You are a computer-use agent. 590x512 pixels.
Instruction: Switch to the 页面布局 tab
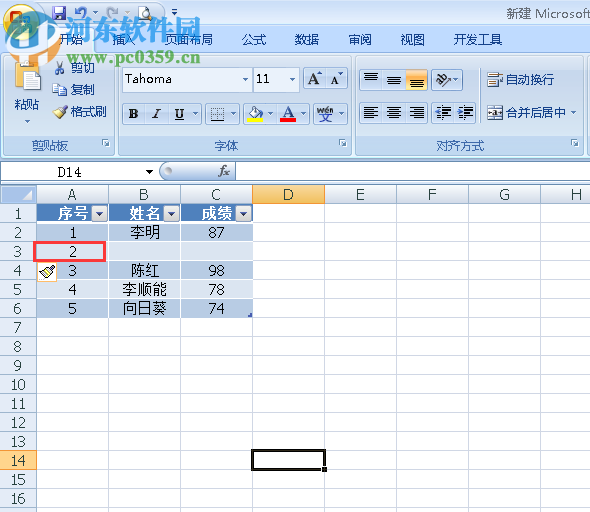point(188,40)
